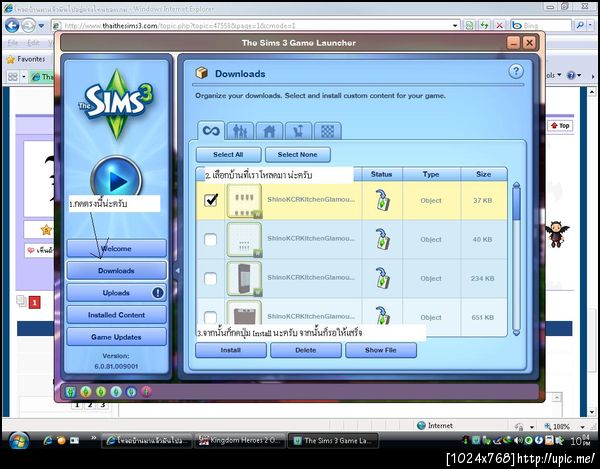Open Game Updates in the launcher sidebar

(x=117, y=337)
